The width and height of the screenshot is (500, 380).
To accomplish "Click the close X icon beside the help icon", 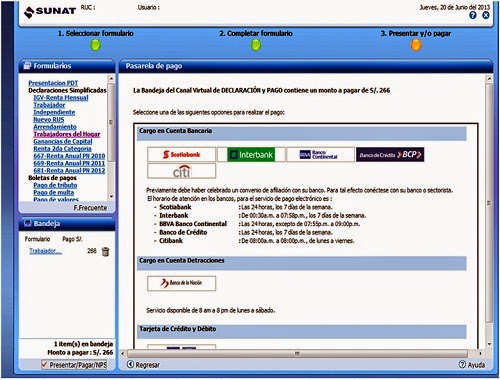I will coord(486,15).
